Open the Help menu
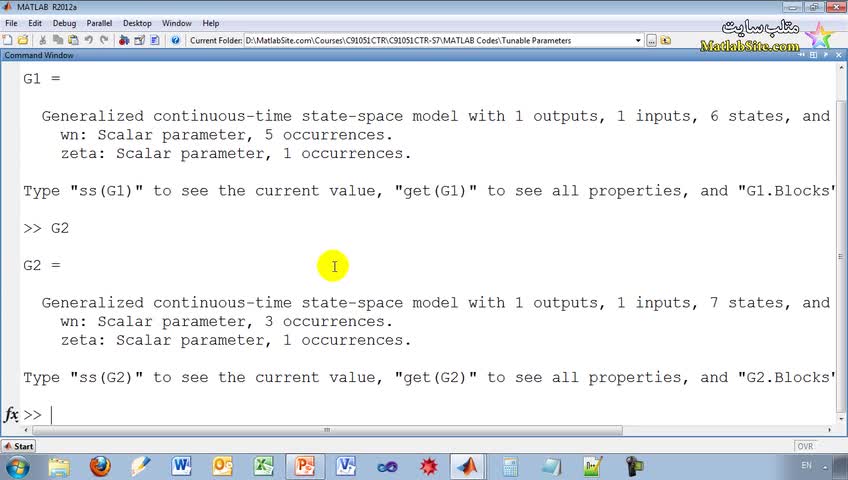 pos(211,23)
